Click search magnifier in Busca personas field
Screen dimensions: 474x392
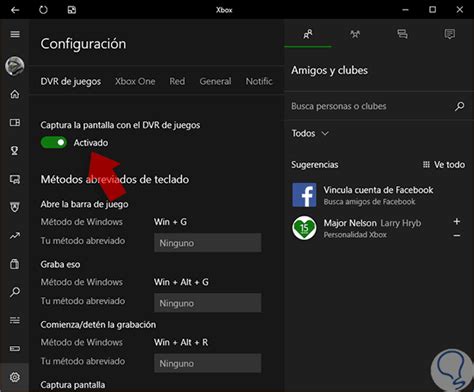[460, 106]
